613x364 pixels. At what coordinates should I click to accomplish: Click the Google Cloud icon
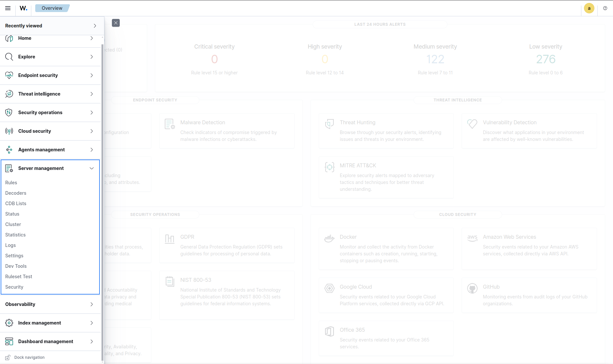pyautogui.click(x=329, y=288)
